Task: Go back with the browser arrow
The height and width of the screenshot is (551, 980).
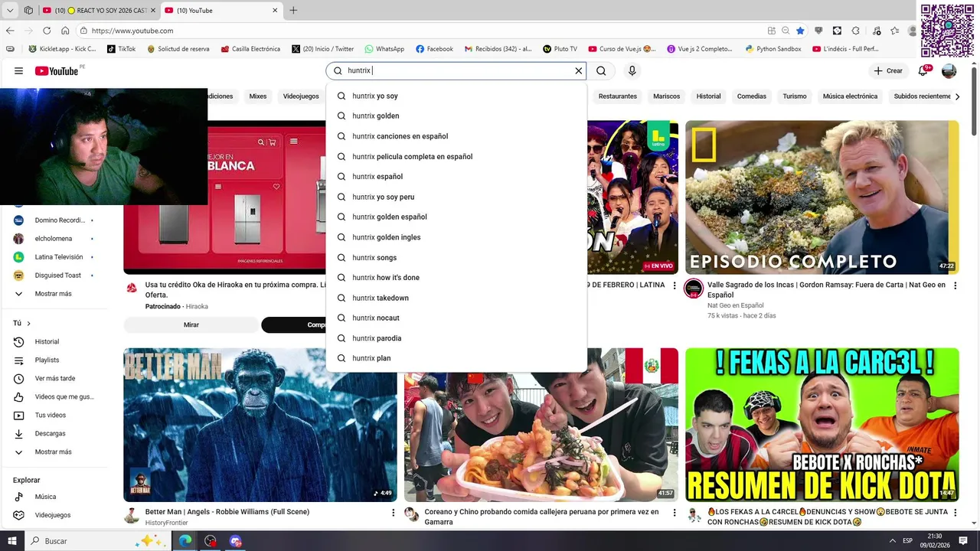Action: pyautogui.click(x=10, y=31)
